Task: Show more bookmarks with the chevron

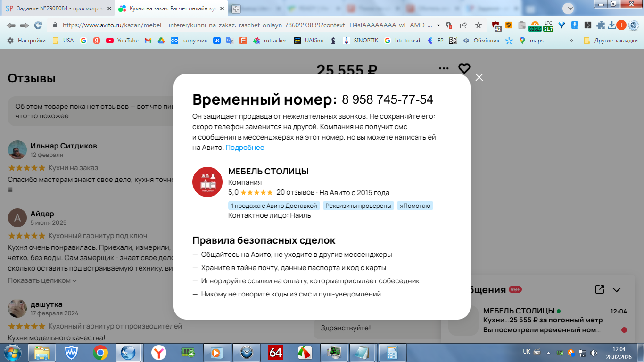Action: (x=571, y=41)
